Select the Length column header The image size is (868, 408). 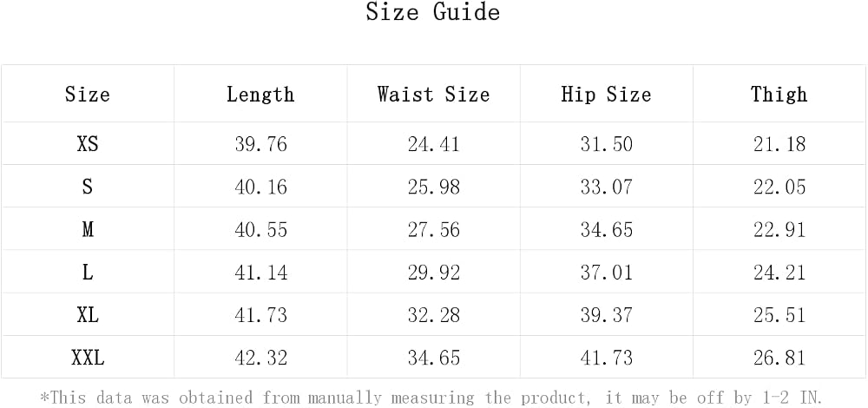(x=260, y=95)
